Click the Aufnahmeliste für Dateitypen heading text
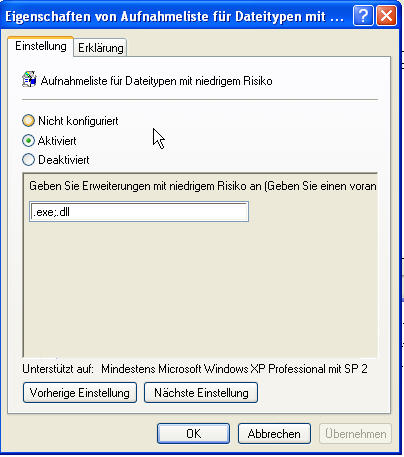 coord(156,81)
